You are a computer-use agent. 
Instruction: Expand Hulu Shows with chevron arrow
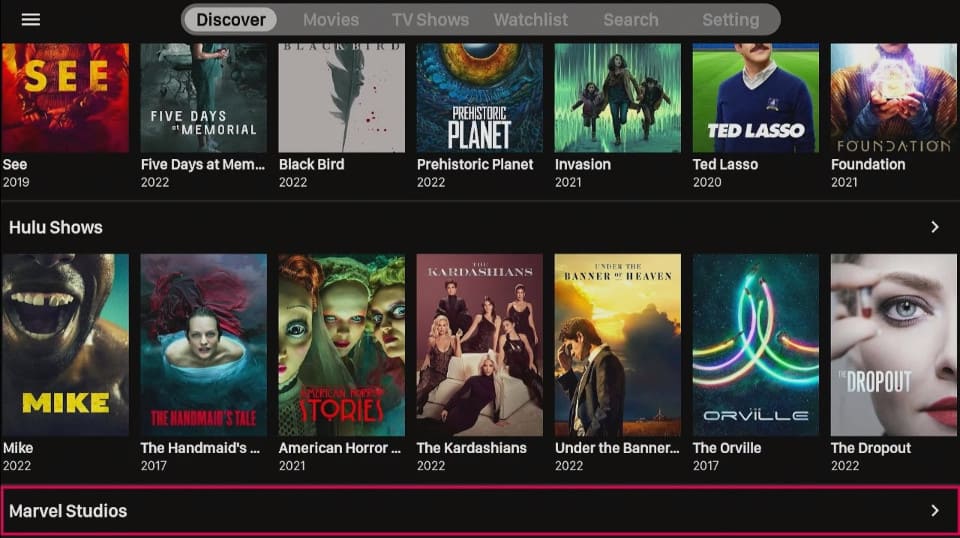coord(934,227)
